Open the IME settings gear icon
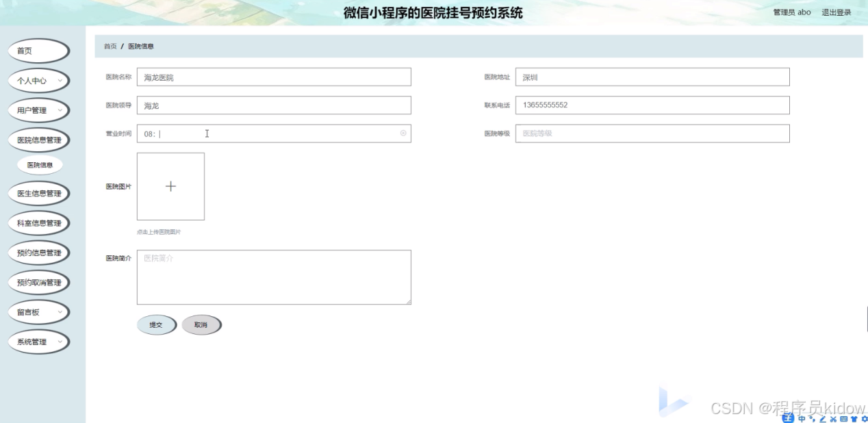The width and height of the screenshot is (868, 423). (x=864, y=419)
